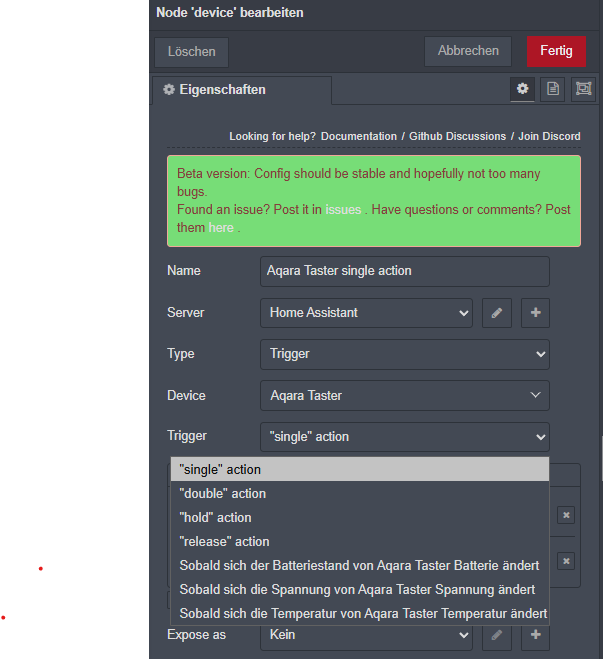Open the Device dropdown showing Aqara Taster
Screen dimensions: 603x659
(404, 396)
